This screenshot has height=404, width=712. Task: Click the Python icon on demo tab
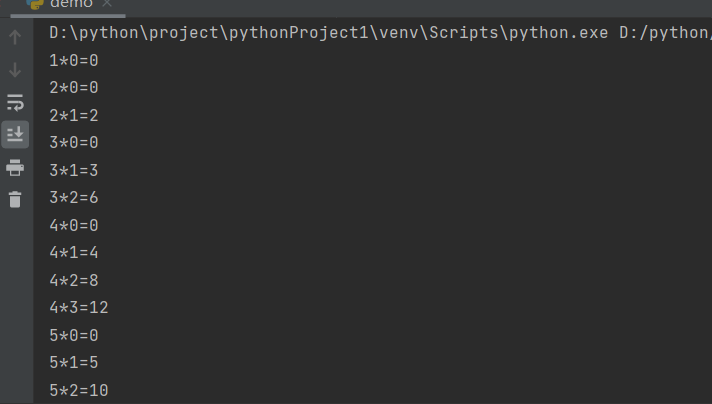point(36,4)
